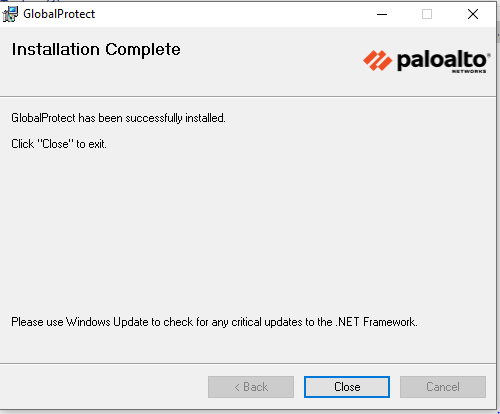Click the grayed-out maximize window button

427,14
